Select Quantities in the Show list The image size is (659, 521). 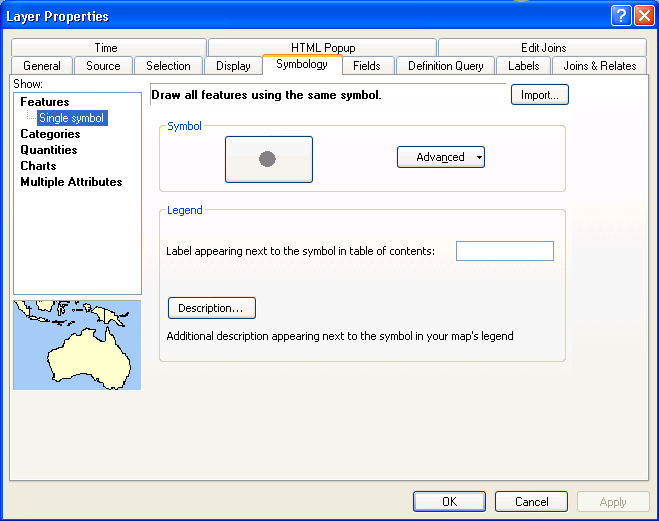(49, 150)
